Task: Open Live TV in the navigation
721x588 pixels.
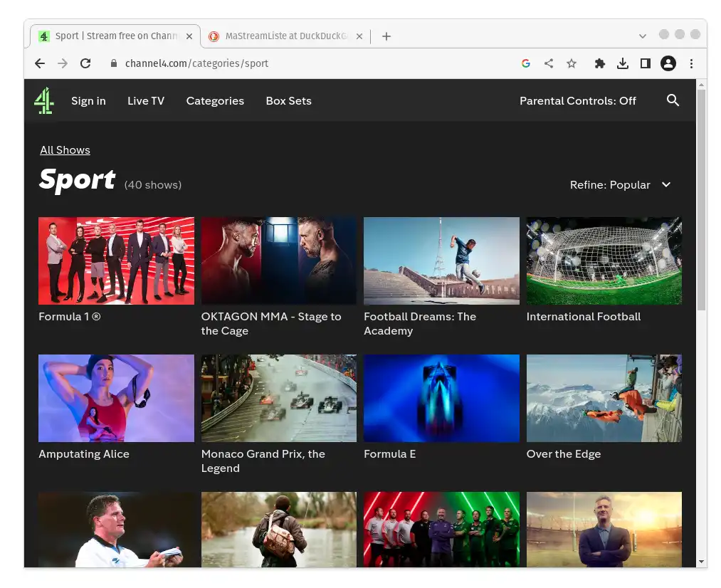Action: [x=146, y=100]
